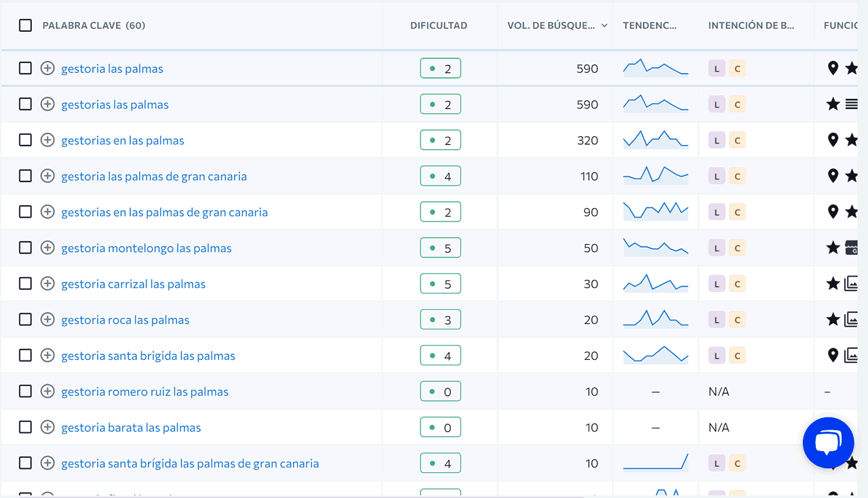Viewport: 868px width, 498px height.
Task: Click images icon in 'gestoria carrizal las palmas' row
Action: coord(852,284)
